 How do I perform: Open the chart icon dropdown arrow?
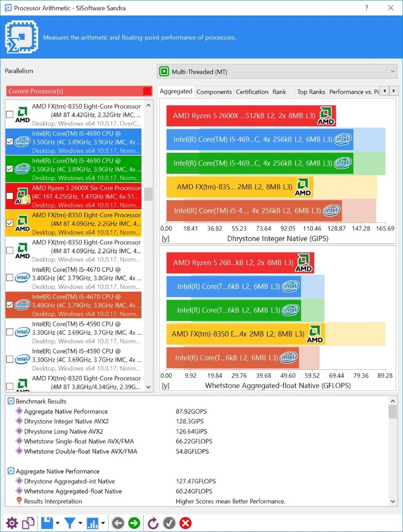[102, 523]
